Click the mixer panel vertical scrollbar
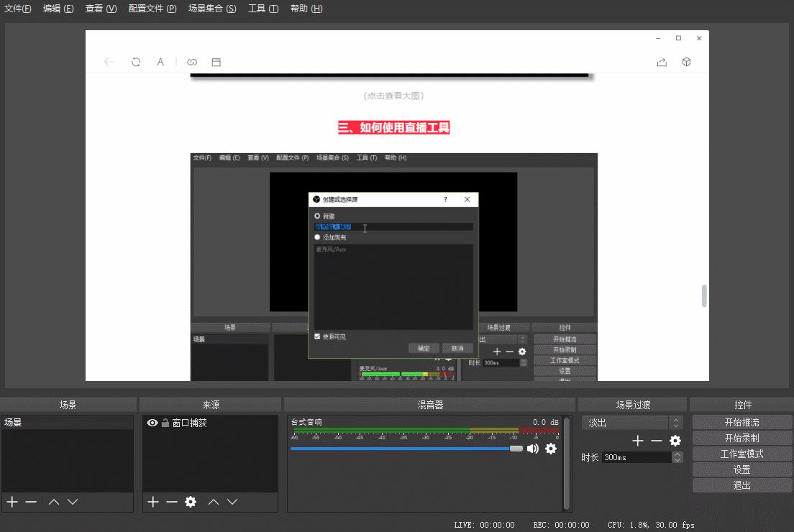 point(567,463)
